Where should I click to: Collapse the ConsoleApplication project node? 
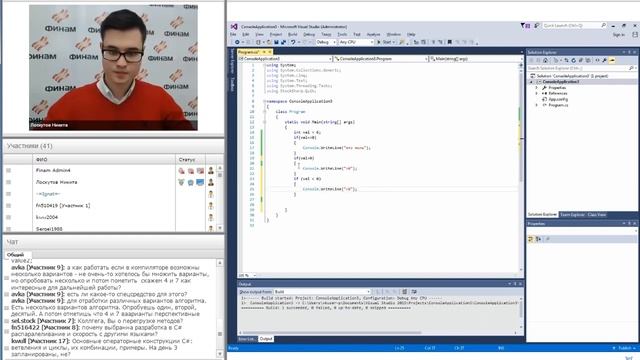click(531, 82)
